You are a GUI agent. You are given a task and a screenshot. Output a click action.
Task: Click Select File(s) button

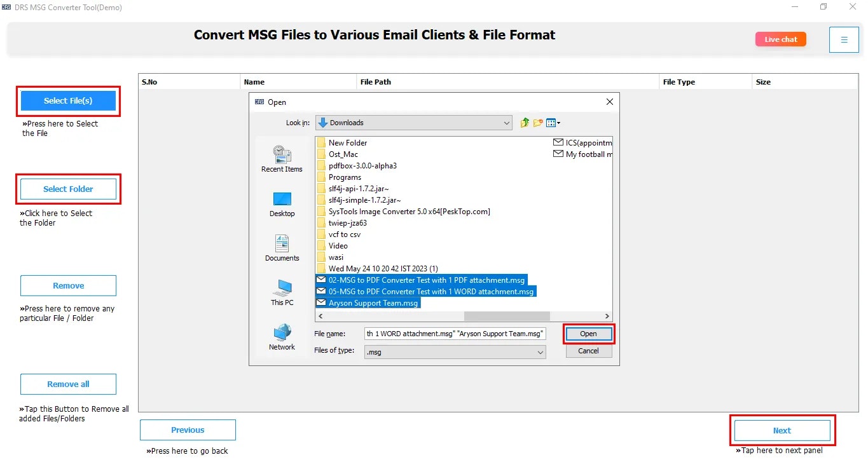pos(68,101)
